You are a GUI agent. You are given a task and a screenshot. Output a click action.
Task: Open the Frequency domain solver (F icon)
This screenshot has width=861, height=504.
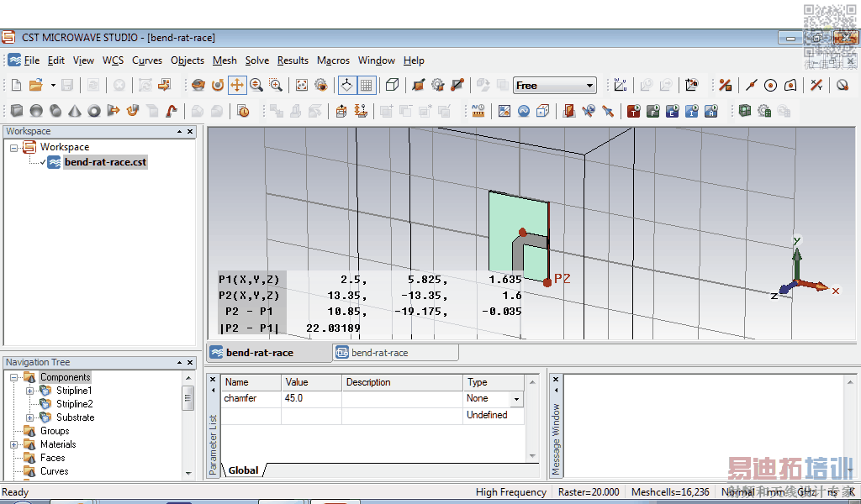652,111
